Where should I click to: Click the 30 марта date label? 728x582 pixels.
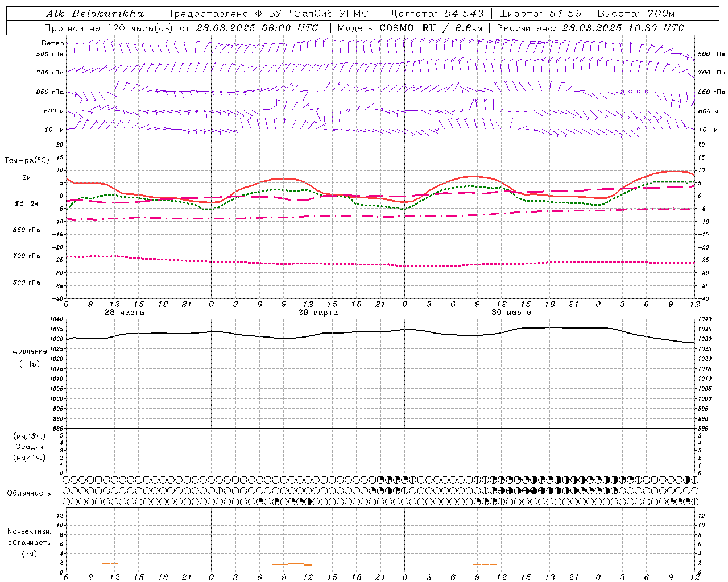coord(511,313)
